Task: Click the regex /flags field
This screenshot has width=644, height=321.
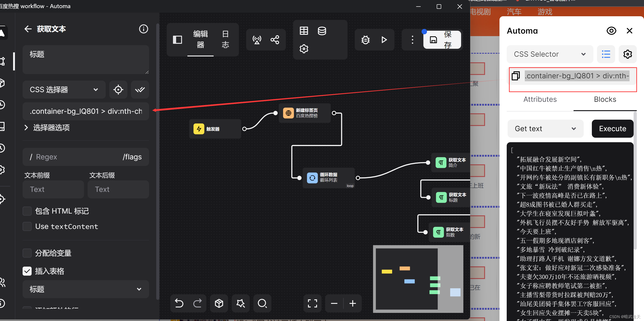Action: (x=132, y=157)
